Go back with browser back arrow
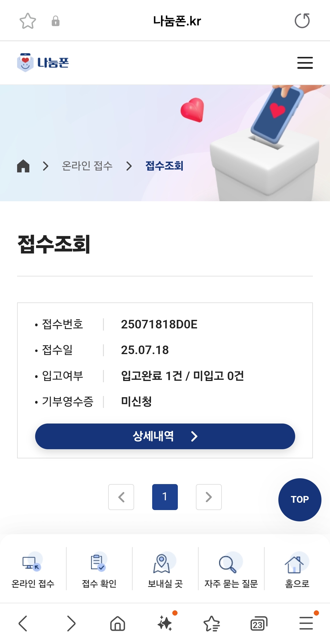Screen dimensions: 330x644 23,624
